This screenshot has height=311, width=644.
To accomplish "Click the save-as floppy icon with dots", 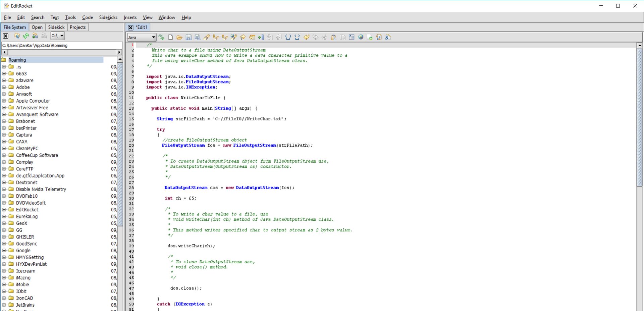I will coord(197,37).
